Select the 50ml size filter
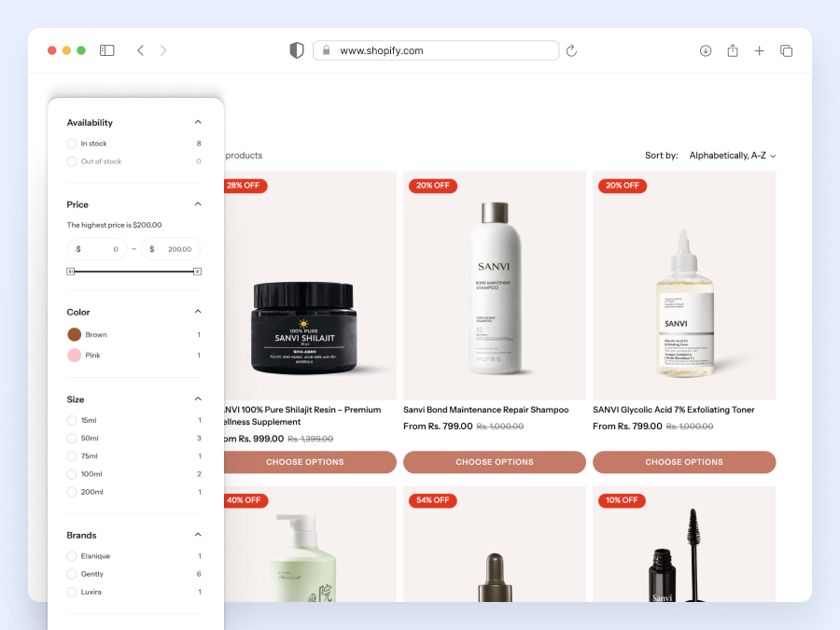The image size is (840, 630). 71,438
